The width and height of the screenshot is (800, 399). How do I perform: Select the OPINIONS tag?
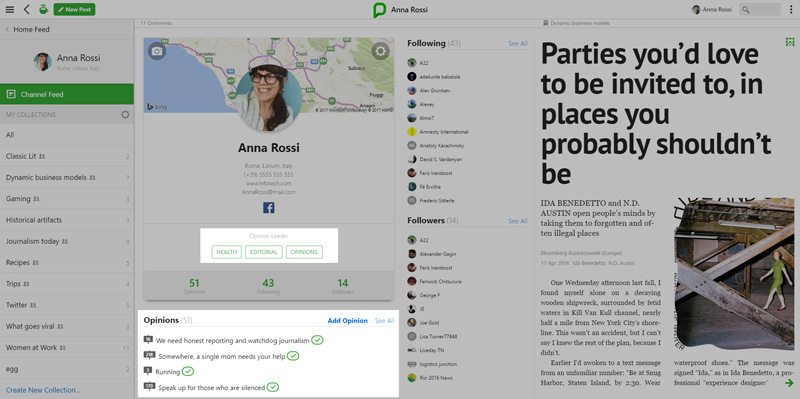304,252
